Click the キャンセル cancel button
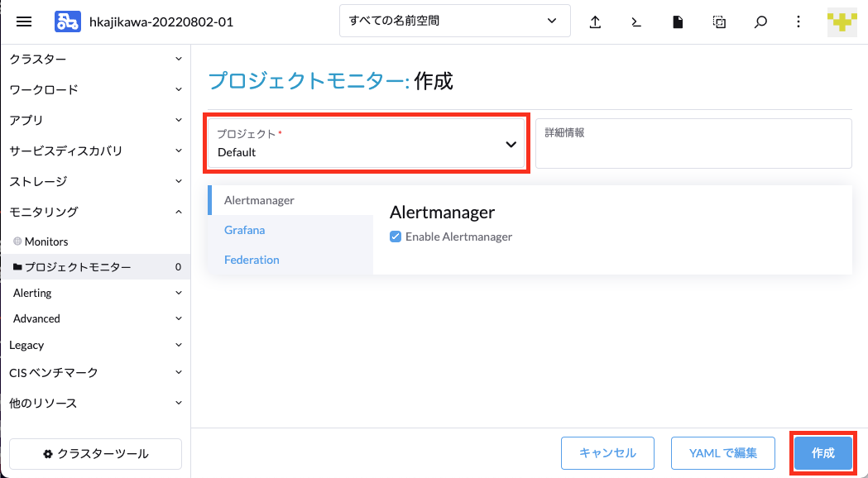The image size is (868, 478). pos(608,453)
